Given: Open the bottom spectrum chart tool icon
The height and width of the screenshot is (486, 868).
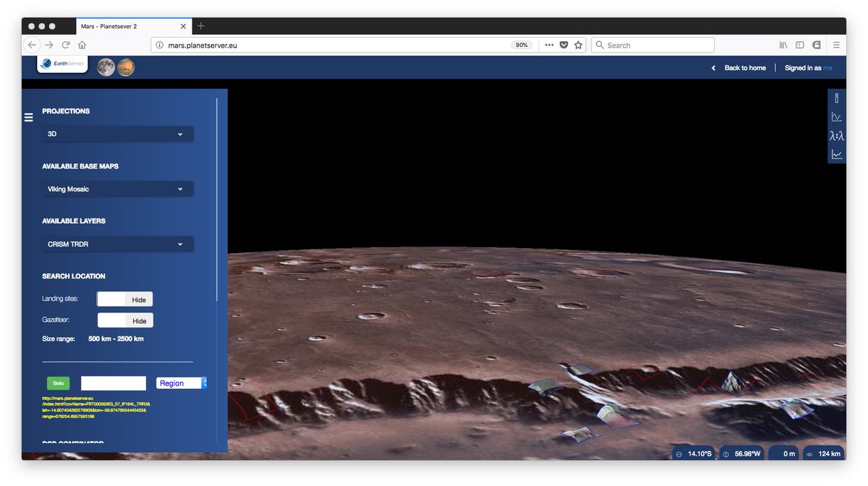Looking at the screenshot, I should 836,153.
